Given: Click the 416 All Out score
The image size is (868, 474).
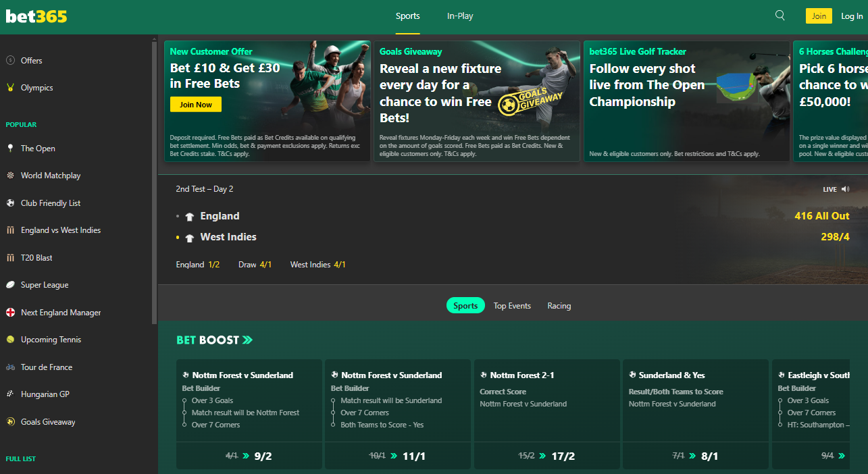Looking at the screenshot, I should point(822,216).
